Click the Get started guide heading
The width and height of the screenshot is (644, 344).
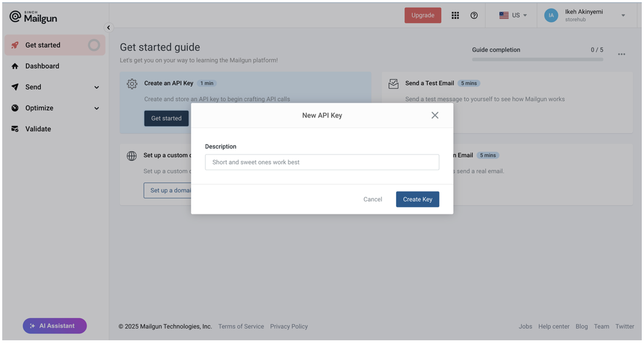[160, 47]
